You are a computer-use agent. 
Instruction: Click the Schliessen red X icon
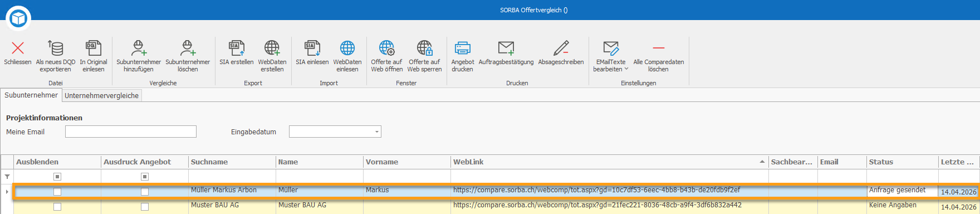[18, 48]
